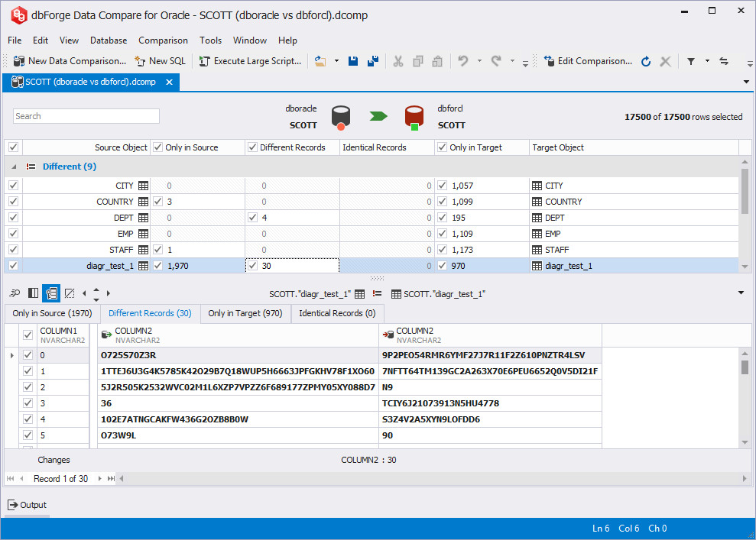Click the Stop/cancel X toolbar icon
Image resolution: width=756 pixels, height=540 pixels.
point(665,61)
